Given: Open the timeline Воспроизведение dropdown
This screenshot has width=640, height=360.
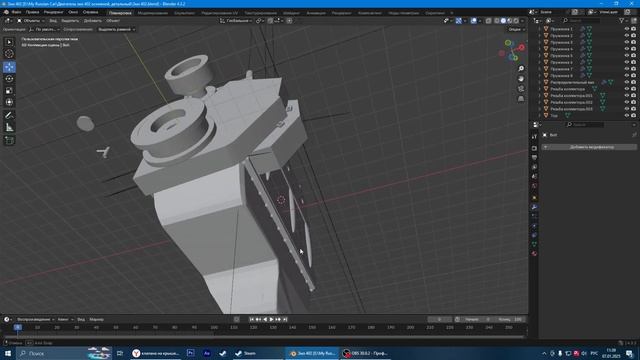Looking at the screenshot, I should (x=36, y=319).
